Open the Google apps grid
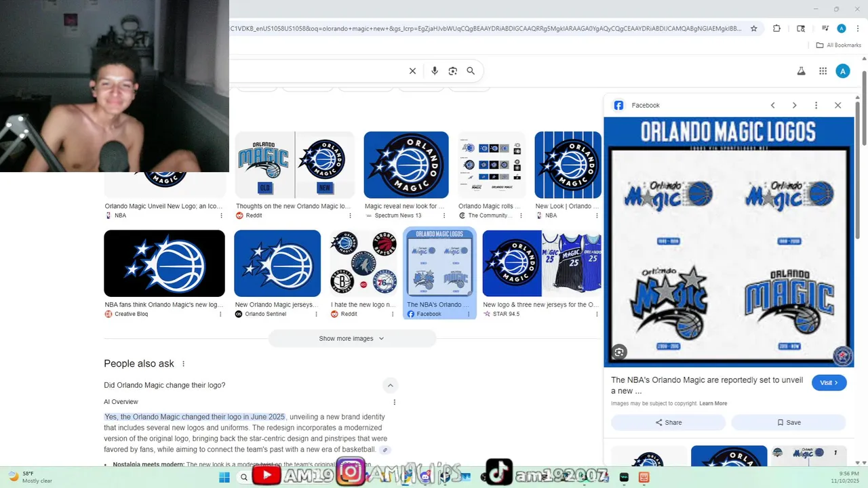 [x=823, y=71]
